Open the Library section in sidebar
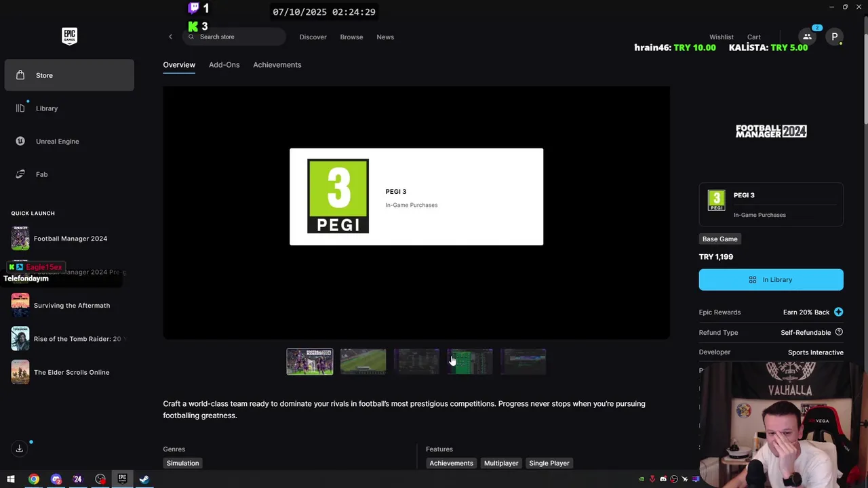This screenshot has height=488, width=868. (69, 108)
